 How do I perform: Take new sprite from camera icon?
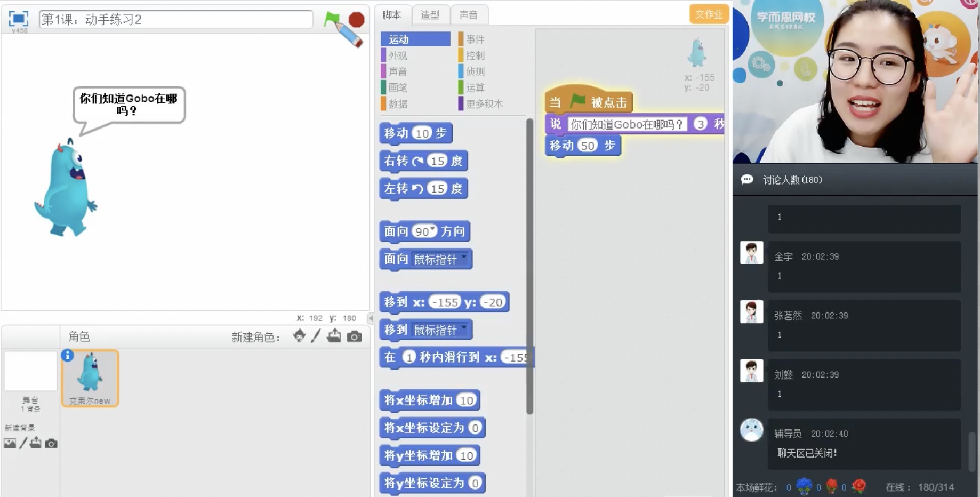pyautogui.click(x=355, y=336)
